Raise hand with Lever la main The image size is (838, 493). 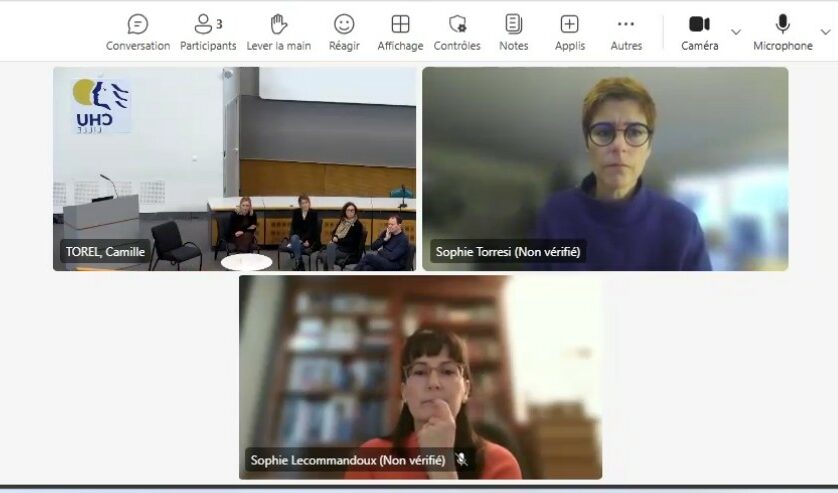tap(279, 32)
